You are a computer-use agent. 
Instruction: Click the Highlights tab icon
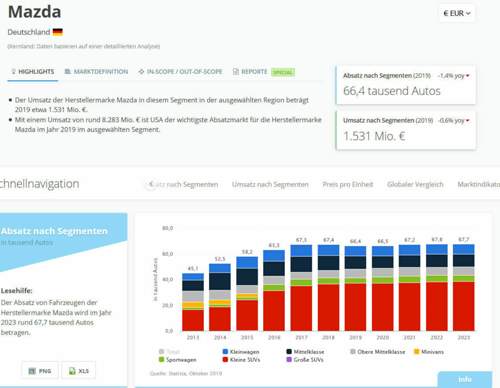point(14,72)
